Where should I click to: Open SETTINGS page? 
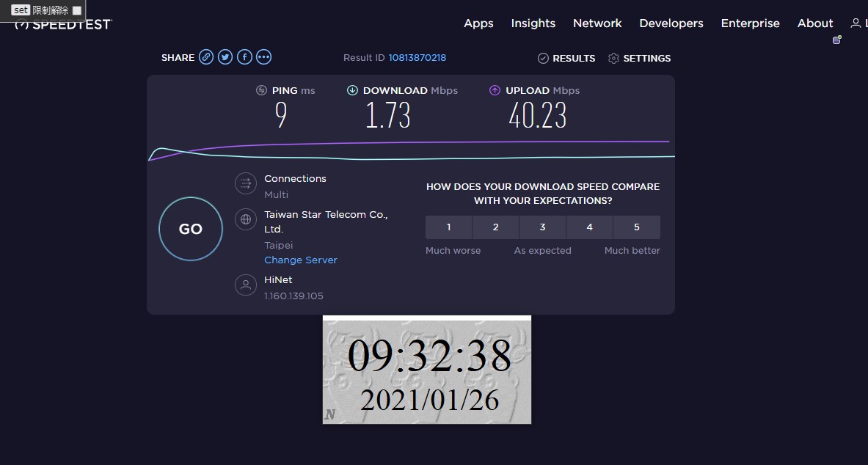(646, 58)
